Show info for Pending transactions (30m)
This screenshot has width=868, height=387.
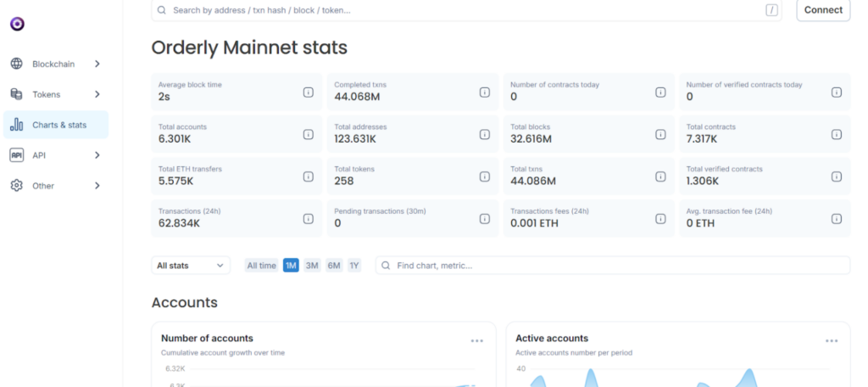[484, 218]
